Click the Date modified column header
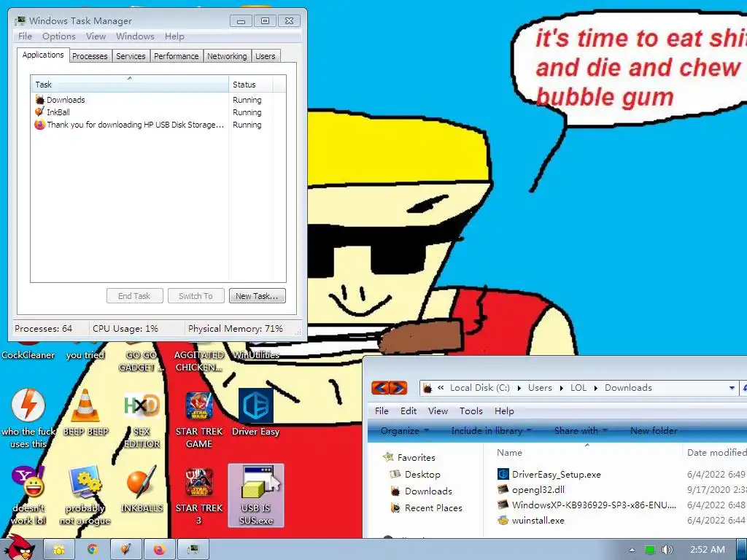This screenshot has height=560, width=747. pyautogui.click(x=716, y=452)
